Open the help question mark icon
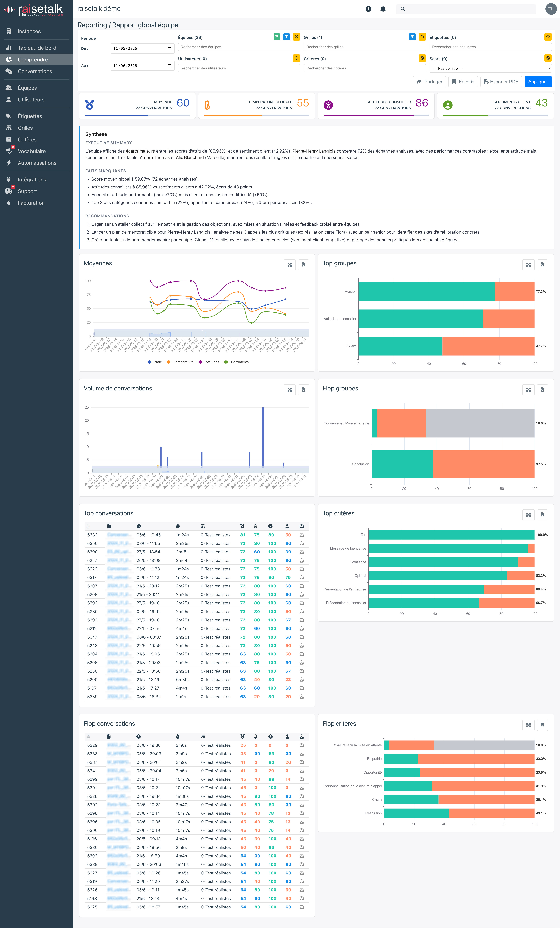Viewport: 560px width, 928px height. coord(368,9)
